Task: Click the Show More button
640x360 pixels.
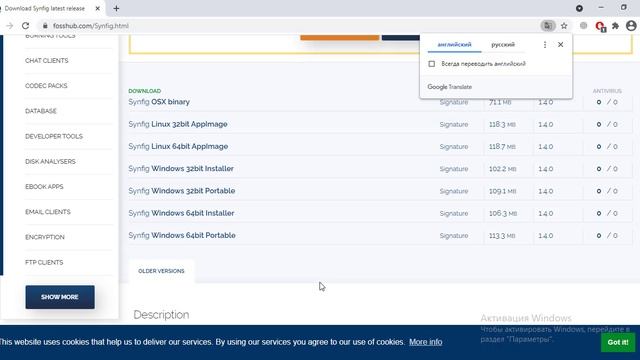Action: (x=60, y=297)
